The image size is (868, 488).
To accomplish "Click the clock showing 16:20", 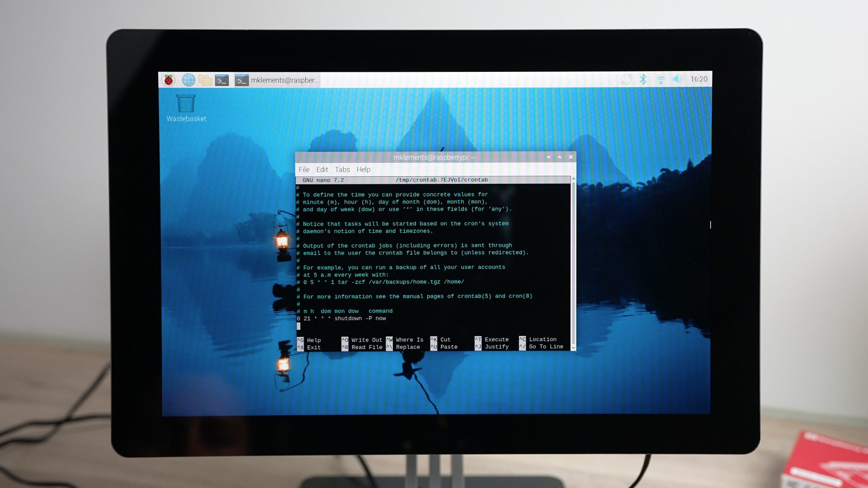I will (698, 79).
